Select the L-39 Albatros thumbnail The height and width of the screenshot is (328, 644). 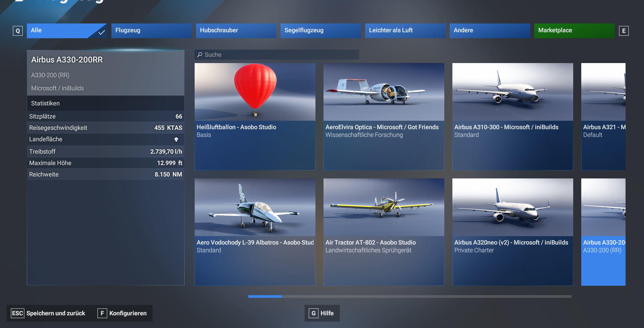click(255, 207)
